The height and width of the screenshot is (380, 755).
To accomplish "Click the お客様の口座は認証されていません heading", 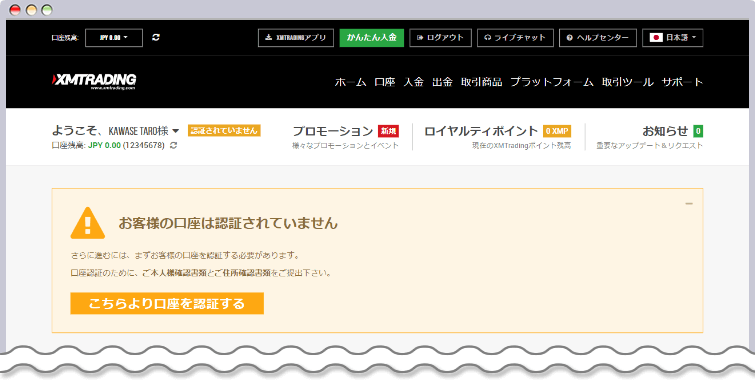I will [x=228, y=223].
